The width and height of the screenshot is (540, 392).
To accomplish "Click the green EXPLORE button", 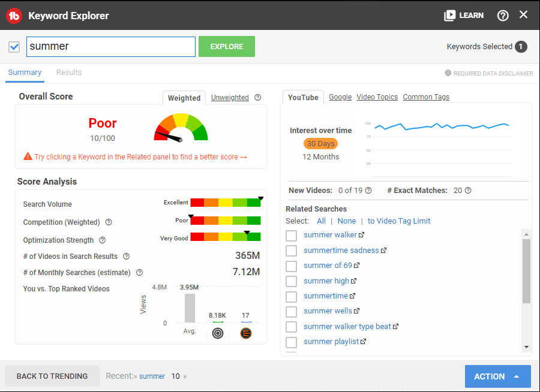I will (x=227, y=47).
